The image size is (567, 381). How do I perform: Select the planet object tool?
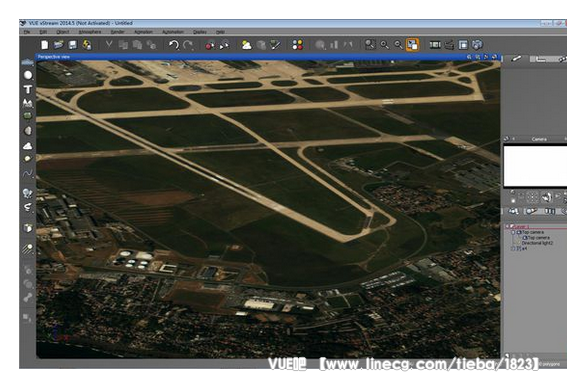27,159
